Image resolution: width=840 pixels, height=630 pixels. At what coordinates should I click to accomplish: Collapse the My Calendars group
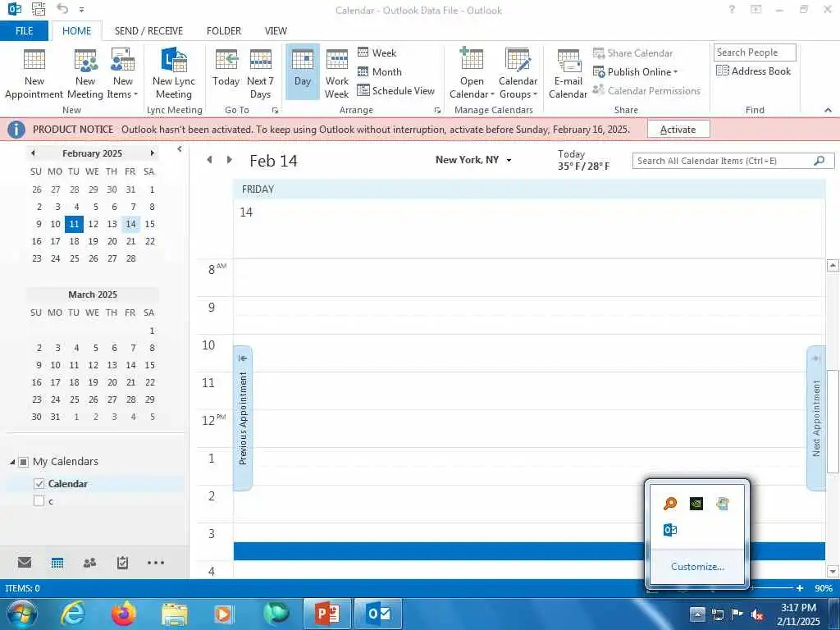(x=11, y=462)
